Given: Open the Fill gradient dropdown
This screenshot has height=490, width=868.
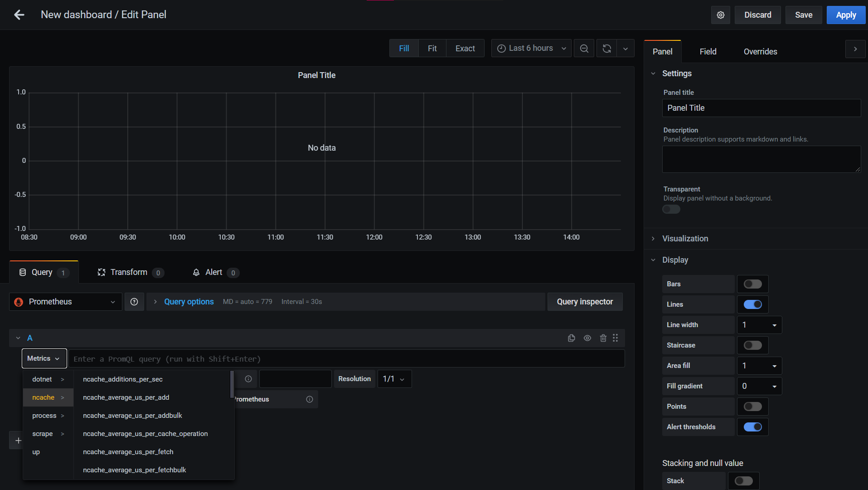Looking at the screenshot, I should click(x=760, y=386).
